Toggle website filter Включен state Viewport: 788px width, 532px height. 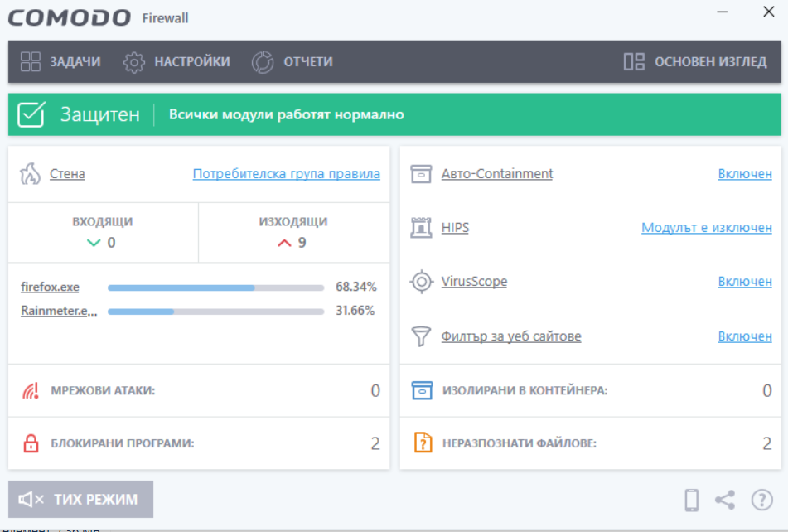point(745,336)
